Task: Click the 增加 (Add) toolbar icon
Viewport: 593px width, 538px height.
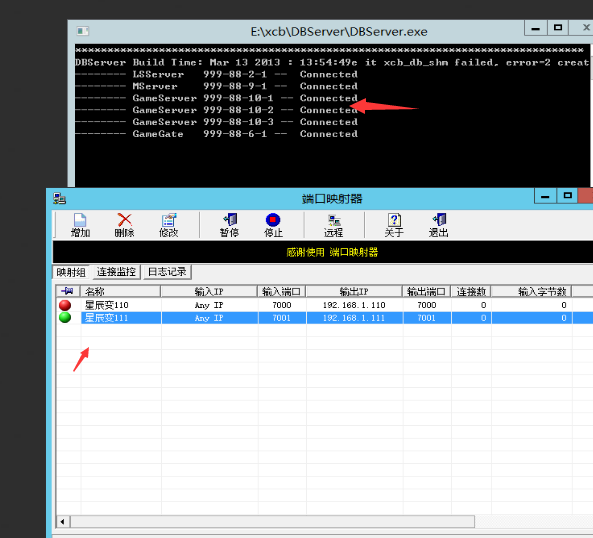Action: tap(80, 225)
